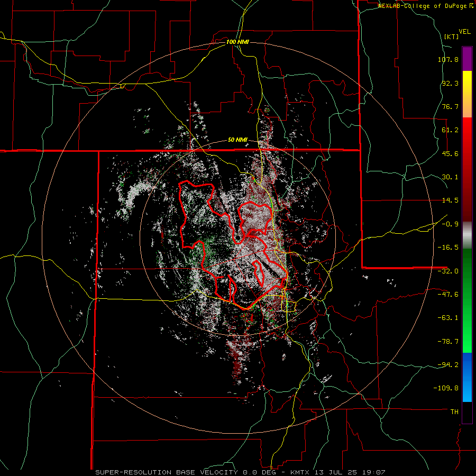Click the 50 NMI range ring label
The image size is (476, 476).
[x=237, y=140]
